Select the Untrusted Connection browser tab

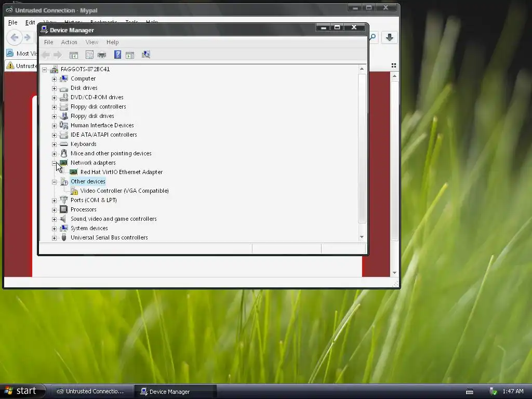22,65
